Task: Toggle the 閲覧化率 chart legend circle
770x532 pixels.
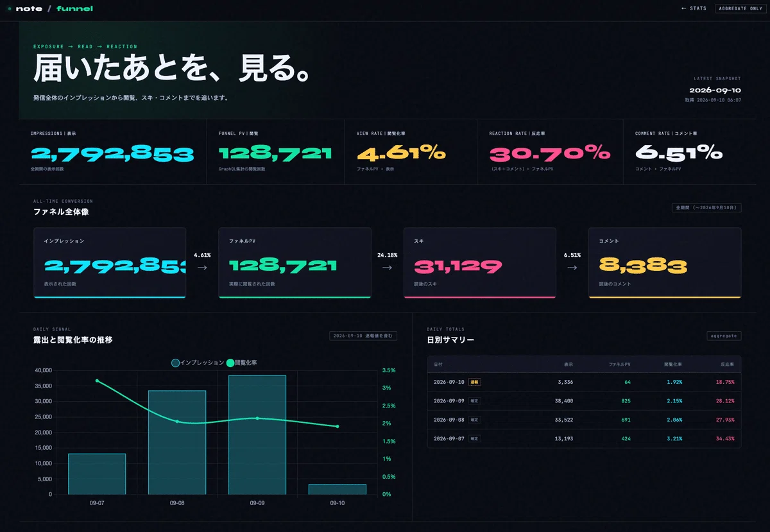Action: tap(230, 363)
